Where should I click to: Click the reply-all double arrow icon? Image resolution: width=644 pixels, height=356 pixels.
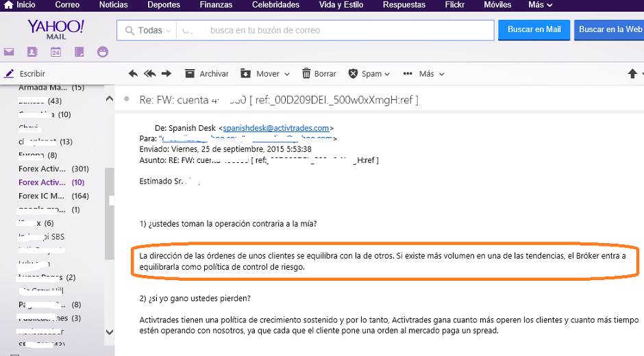coord(149,74)
